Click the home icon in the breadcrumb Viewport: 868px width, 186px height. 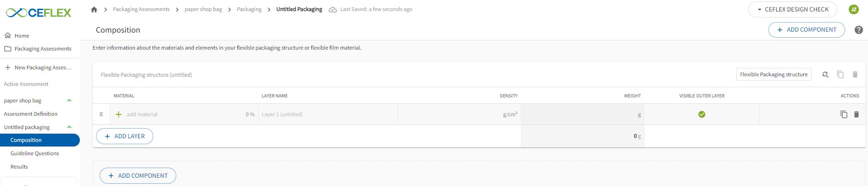(x=94, y=9)
